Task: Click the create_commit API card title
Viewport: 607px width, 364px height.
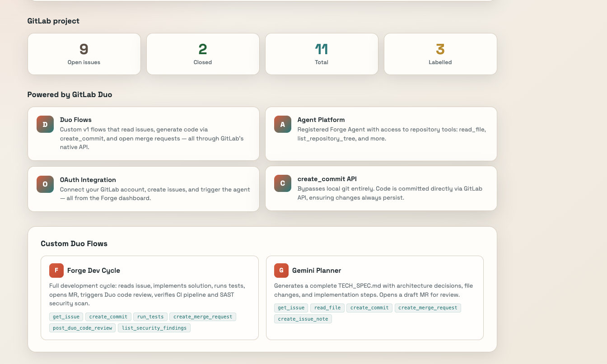Action: coord(327,179)
